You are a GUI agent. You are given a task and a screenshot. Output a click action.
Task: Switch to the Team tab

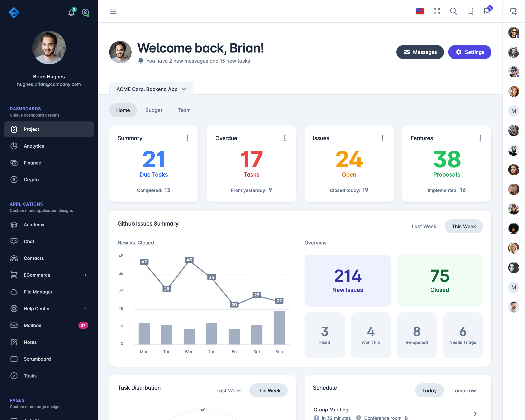(x=184, y=110)
